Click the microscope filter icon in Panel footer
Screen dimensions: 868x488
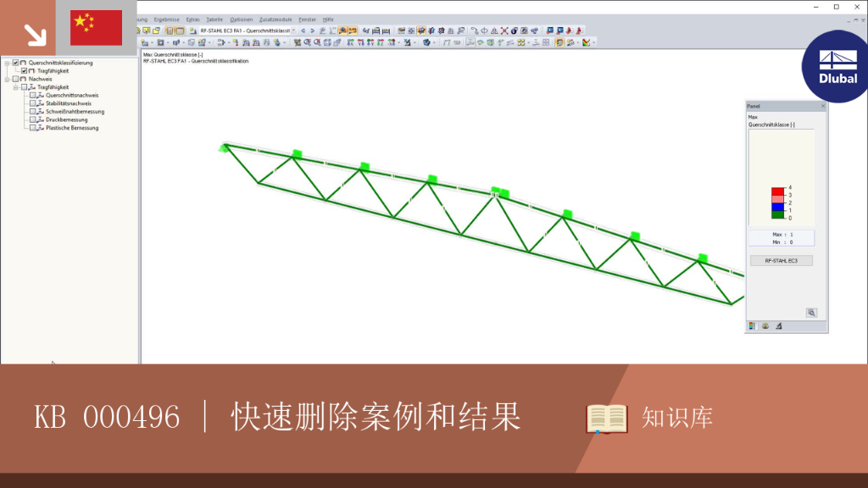779,326
